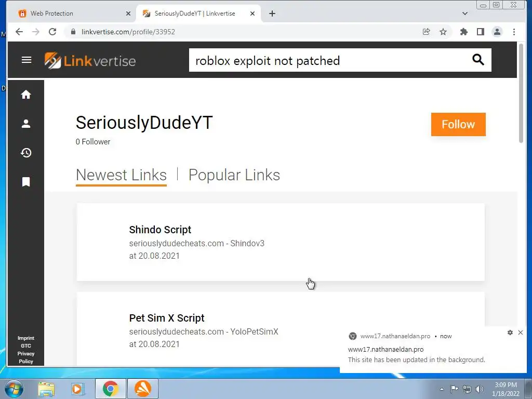Viewport: 532px width, 399px height.
Task: Click the browser address bar URL
Action: click(128, 32)
